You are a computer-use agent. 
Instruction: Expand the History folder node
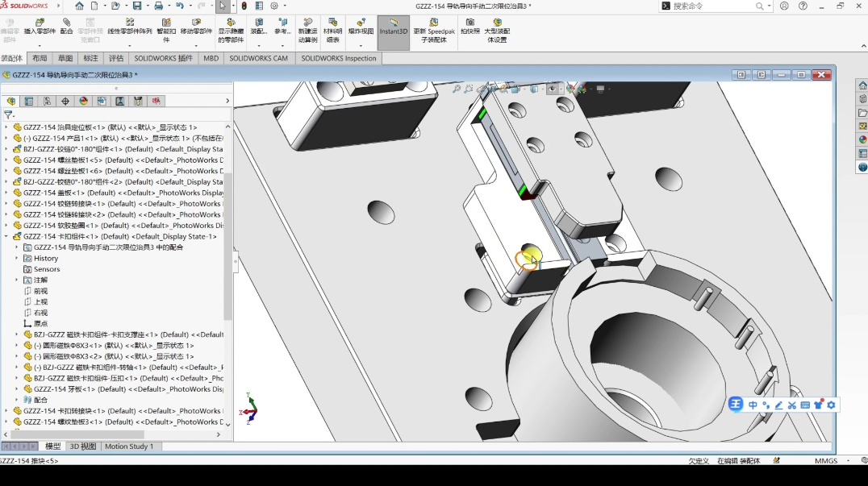pyautogui.click(x=17, y=258)
